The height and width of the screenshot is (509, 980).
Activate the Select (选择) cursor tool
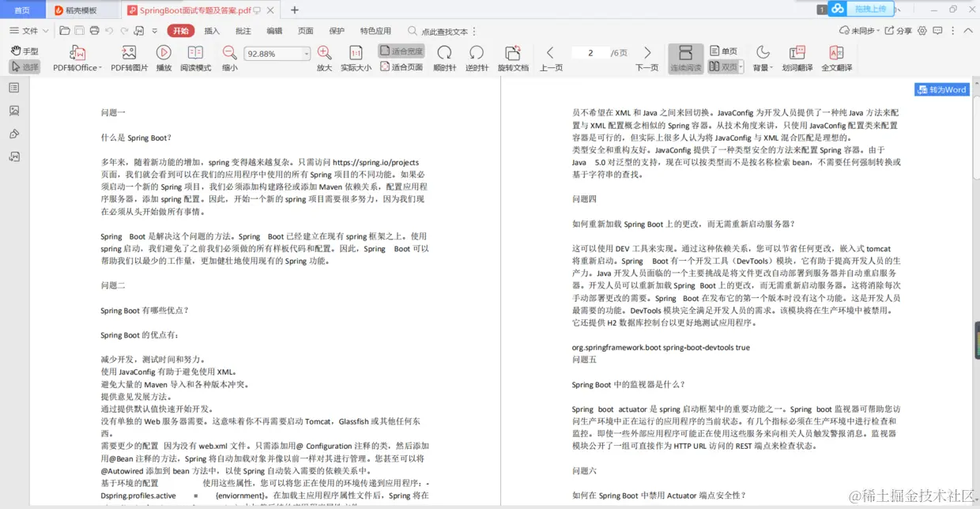coord(24,67)
